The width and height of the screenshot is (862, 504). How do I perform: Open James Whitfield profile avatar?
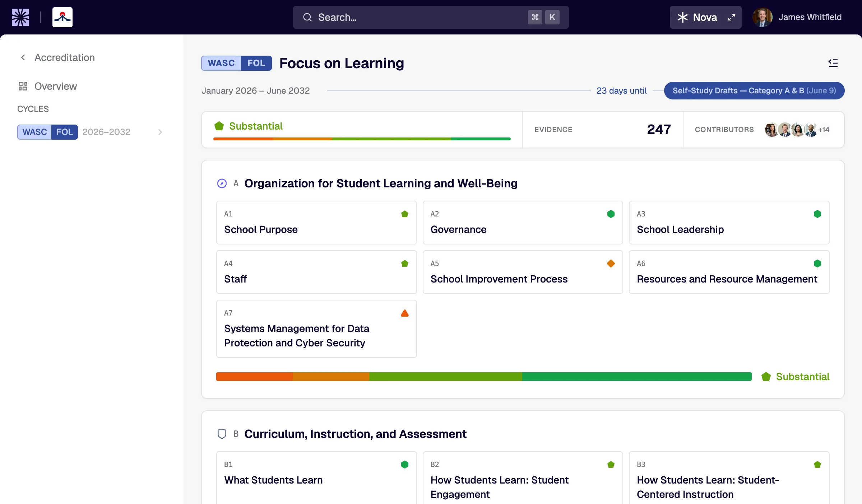pos(763,17)
